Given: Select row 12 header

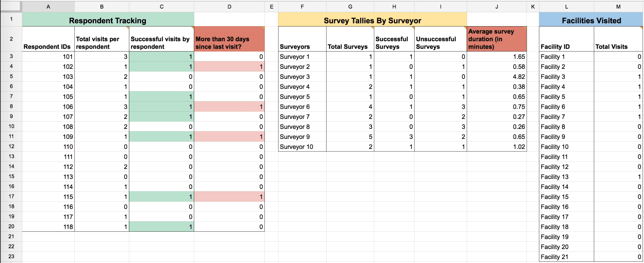Looking at the screenshot, I should coord(11,146).
